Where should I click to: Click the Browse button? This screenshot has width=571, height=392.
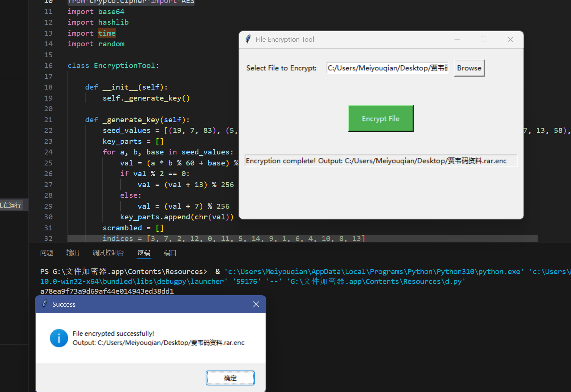469,68
